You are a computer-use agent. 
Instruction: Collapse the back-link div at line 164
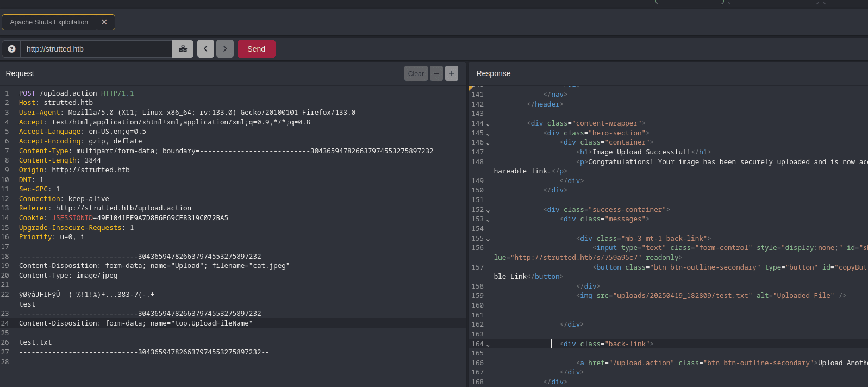[x=488, y=345]
